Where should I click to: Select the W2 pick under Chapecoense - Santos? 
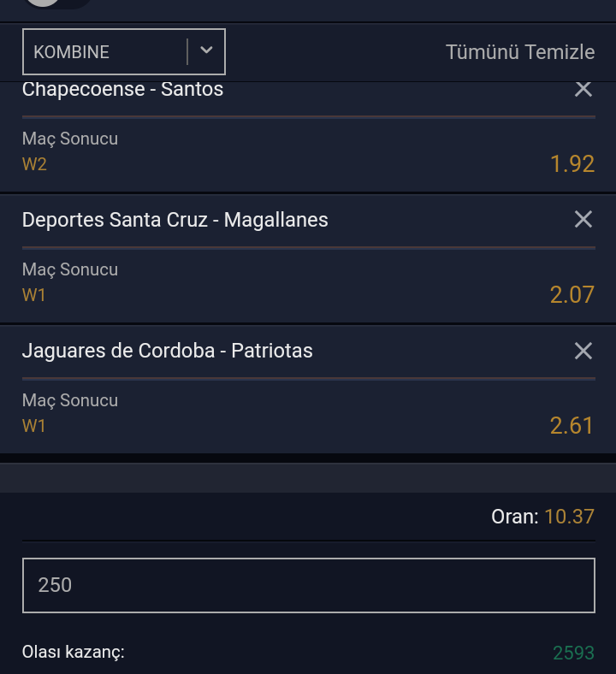(x=34, y=164)
